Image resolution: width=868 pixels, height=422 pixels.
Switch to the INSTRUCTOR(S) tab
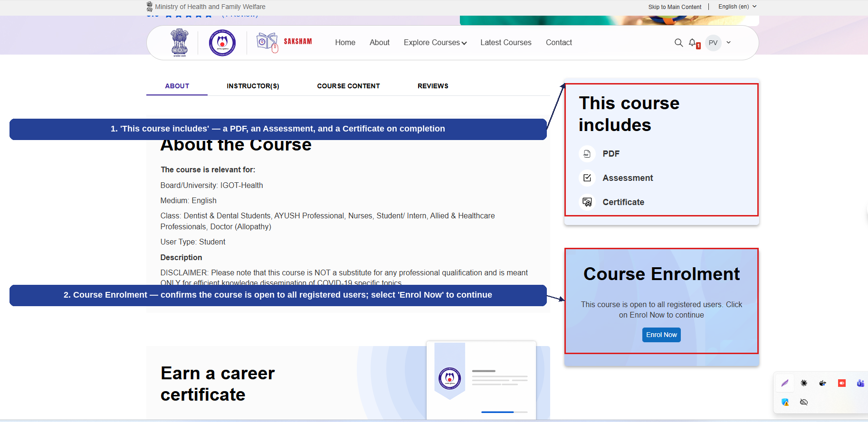(253, 86)
